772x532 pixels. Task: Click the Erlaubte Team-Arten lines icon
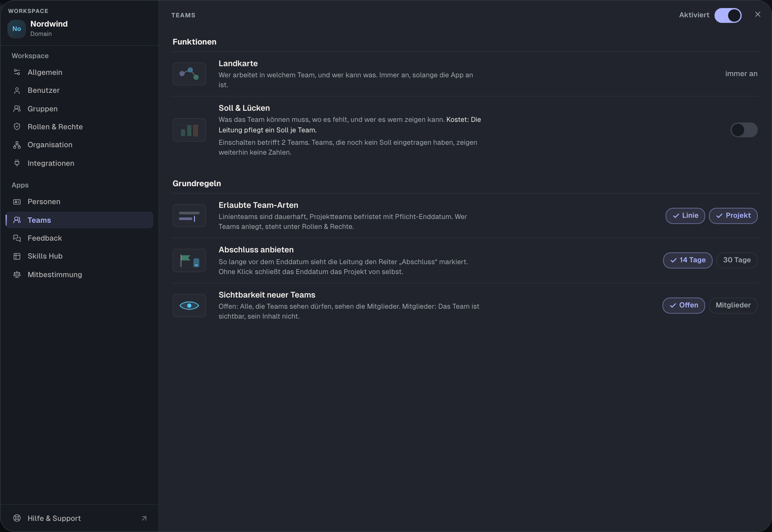[189, 216]
